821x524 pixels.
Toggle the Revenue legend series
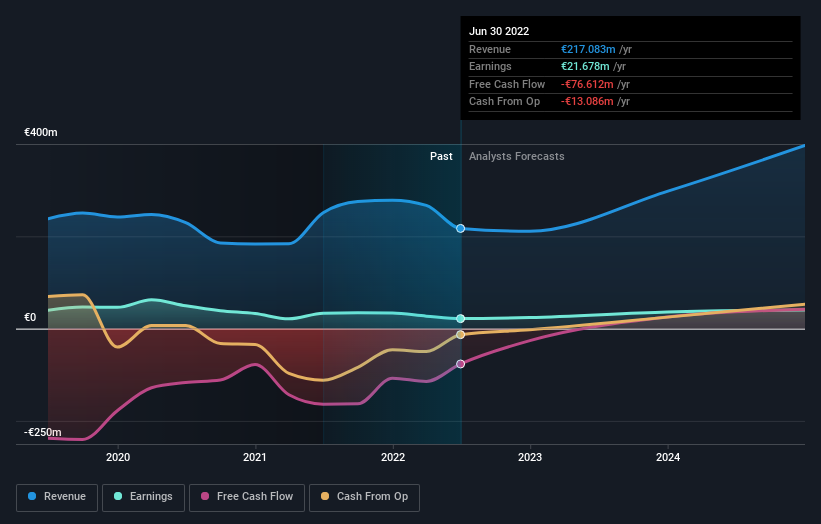[x=57, y=497]
